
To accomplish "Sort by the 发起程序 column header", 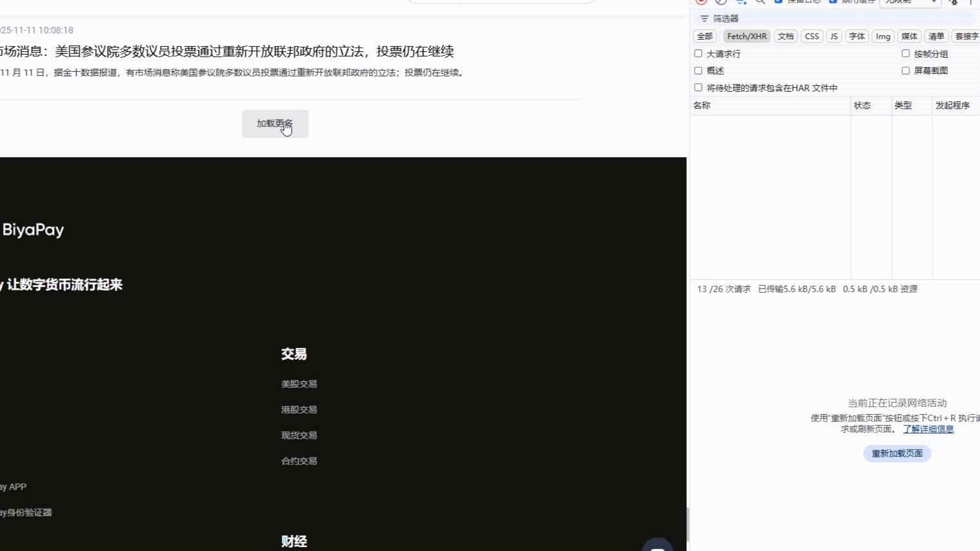I will pos(956,105).
